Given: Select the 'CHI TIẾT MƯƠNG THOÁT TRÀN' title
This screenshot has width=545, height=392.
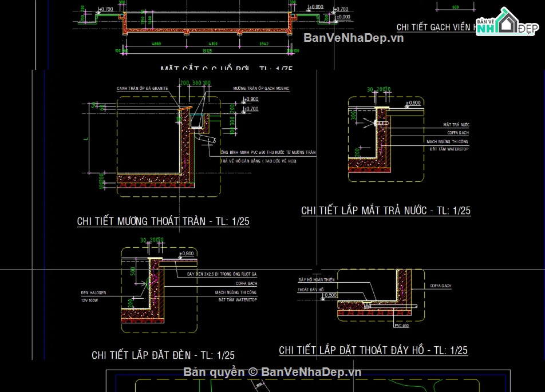Looking at the screenshot, I should (x=163, y=221).
